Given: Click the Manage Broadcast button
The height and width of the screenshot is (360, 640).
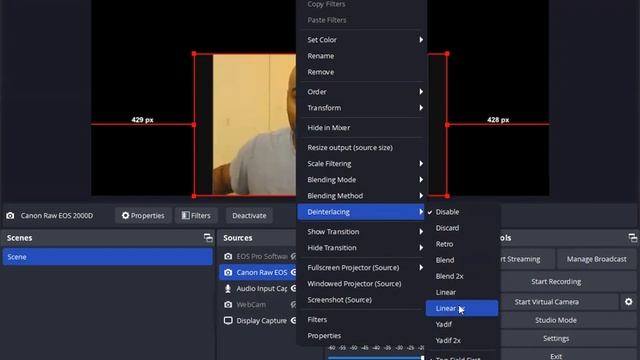Looking at the screenshot, I should [x=596, y=259].
